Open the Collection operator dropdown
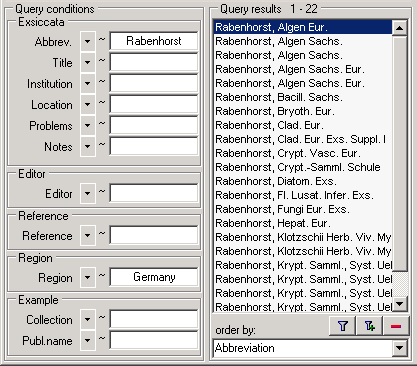417x366 pixels. [x=88, y=320]
